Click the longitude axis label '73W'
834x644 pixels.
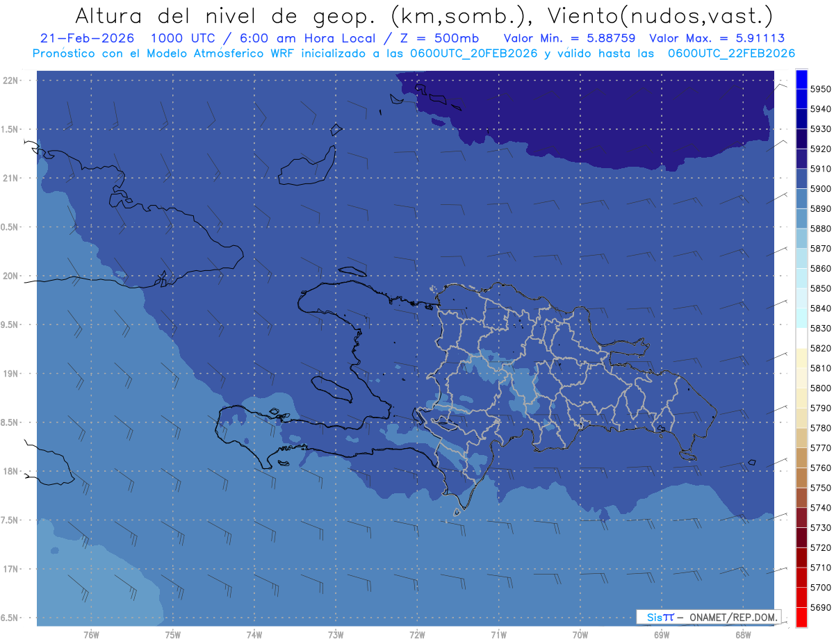point(336,634)
